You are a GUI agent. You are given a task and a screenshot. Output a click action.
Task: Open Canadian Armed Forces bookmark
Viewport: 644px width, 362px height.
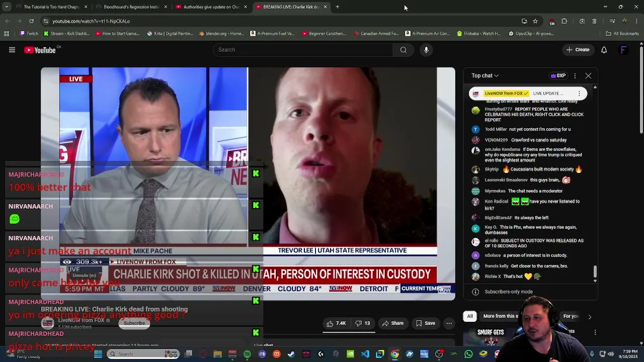click(377, 34)
